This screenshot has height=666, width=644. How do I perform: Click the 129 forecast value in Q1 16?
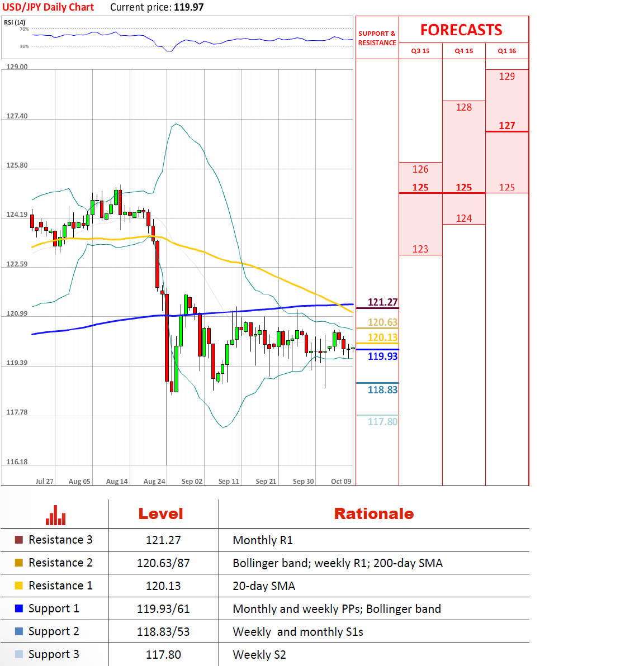point(507,77)
